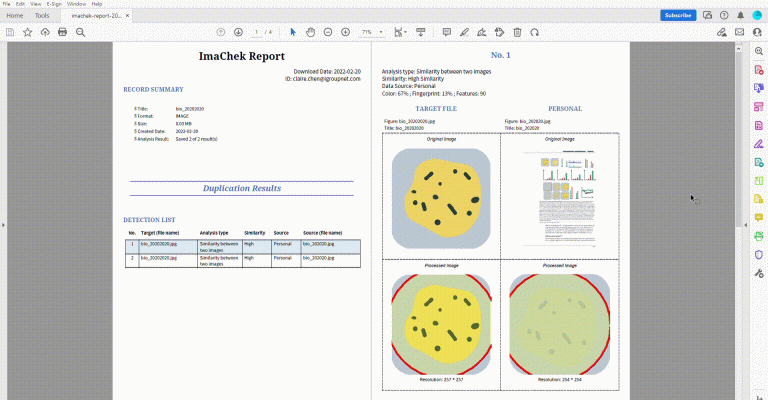768x400 pixels.
Task: Bookmark file with star icon
Action: click(27, 32)
